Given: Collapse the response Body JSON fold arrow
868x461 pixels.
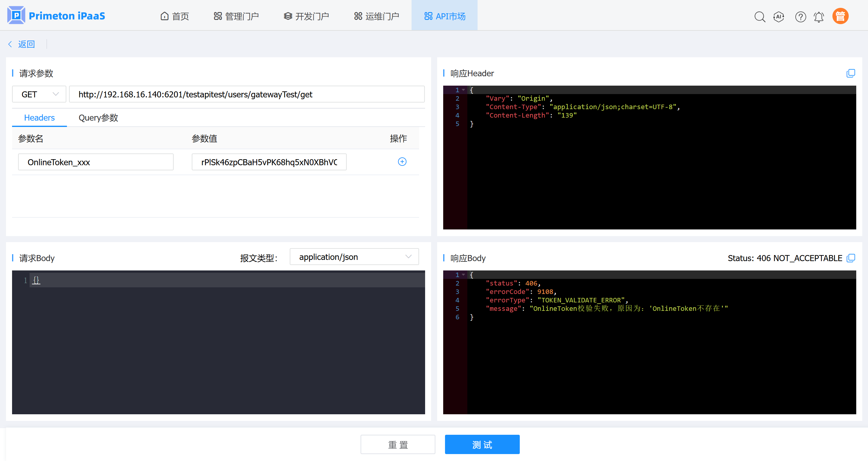Looking at the screenshot, I should (x=464, y=275).
